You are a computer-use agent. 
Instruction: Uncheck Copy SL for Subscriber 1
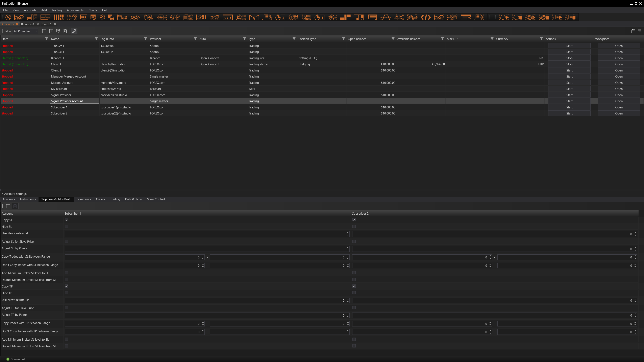point(67,220)
